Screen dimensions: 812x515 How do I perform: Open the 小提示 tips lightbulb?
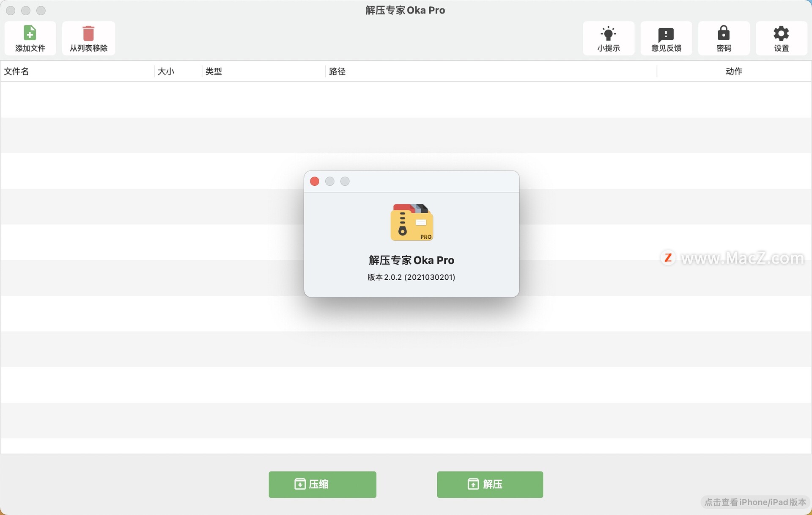[x=609, y=38]
